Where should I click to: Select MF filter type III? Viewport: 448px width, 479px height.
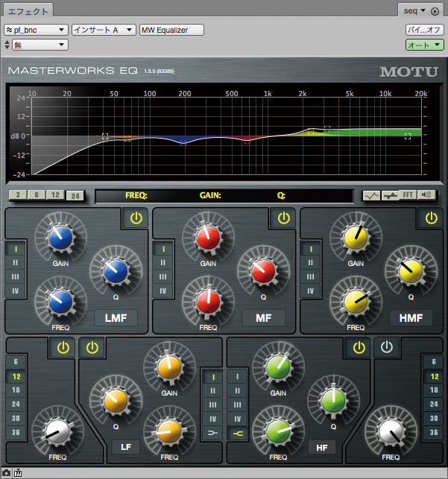163,277
